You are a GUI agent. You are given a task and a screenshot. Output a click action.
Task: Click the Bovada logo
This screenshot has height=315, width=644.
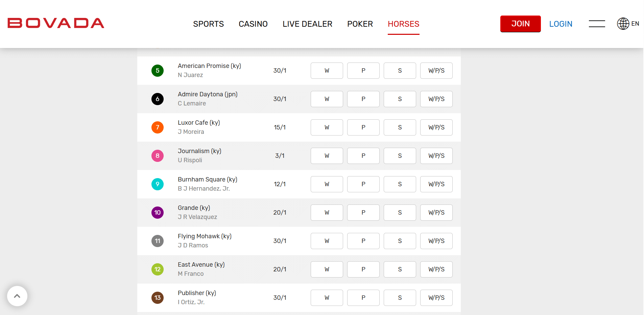click(x=56, y=23)
